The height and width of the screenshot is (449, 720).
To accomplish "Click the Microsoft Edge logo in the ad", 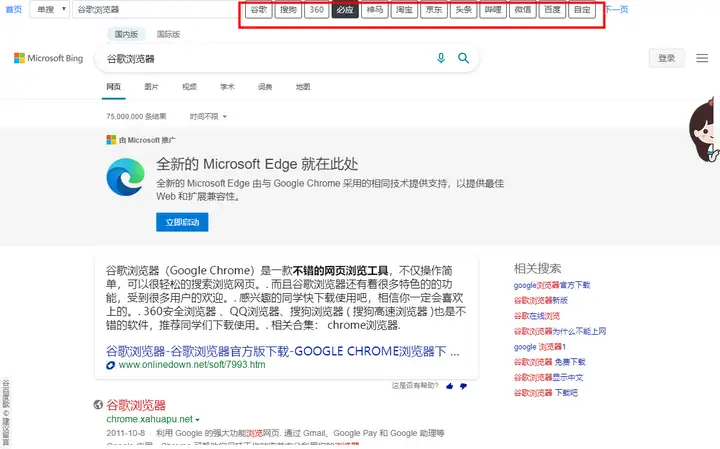I will [x=125, y=177].
